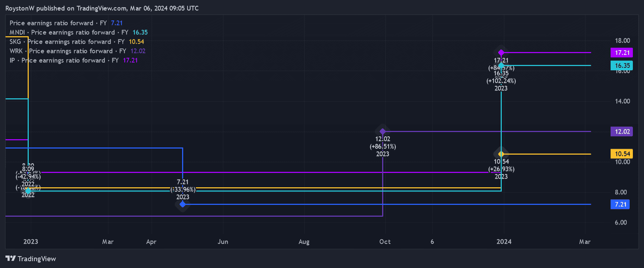Choose the IP legend entry
Viewport: 644px width, 268px height.
[x=73, y=60]
